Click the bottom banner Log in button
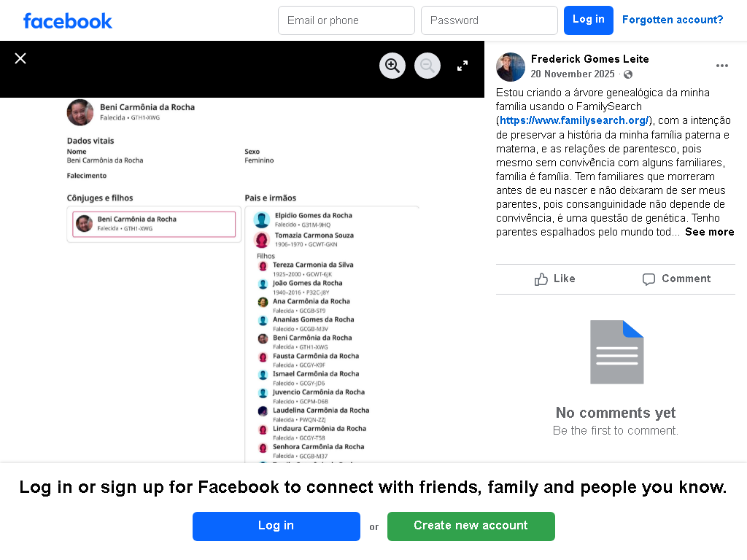Screen dimensions: 747x560 [276, 526]
